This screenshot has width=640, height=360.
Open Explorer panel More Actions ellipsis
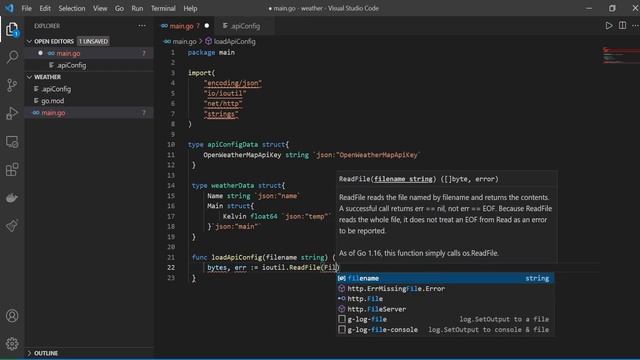click(142, 26)
